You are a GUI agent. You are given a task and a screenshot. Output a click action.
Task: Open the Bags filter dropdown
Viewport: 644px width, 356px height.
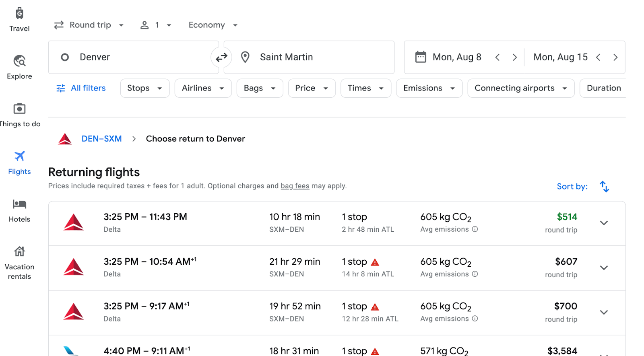pyautogui.click(x=260, y=88)
